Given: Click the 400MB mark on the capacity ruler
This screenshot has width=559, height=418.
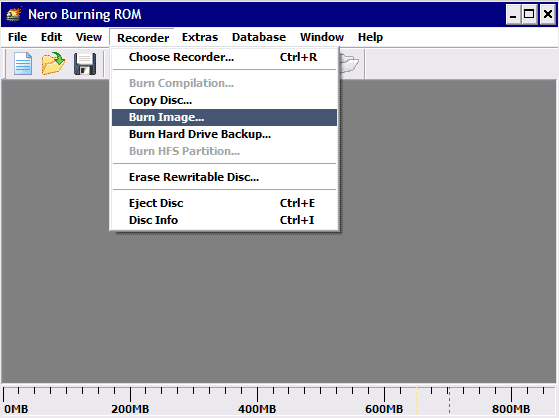Looking at the screenshot, I should [x=257, y=409].
